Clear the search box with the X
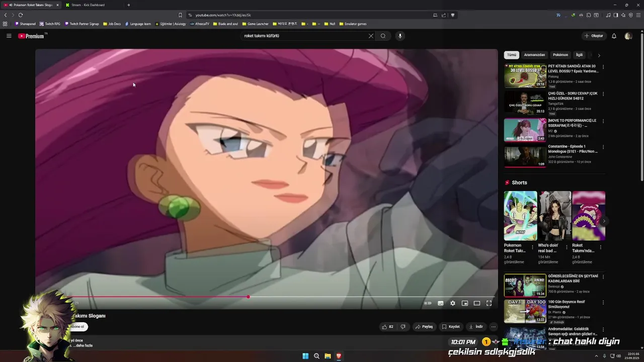644x362 pixels. (x=371, y=36)
